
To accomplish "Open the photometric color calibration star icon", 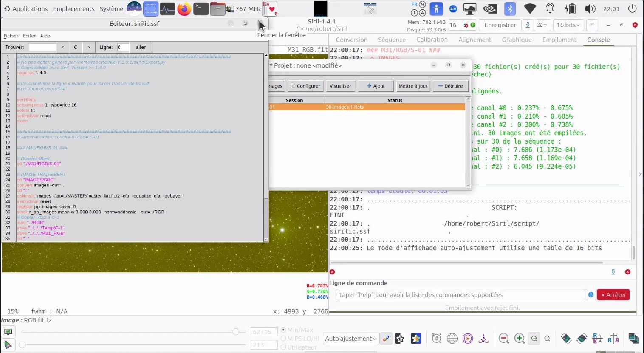I will pos(416,339).
